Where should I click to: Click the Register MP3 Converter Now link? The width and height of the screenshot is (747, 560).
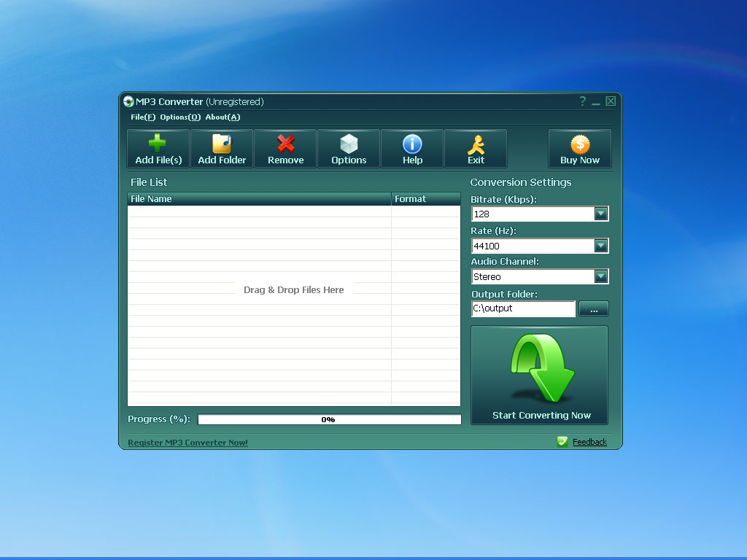pyautogui.click(x=187, y=442)
